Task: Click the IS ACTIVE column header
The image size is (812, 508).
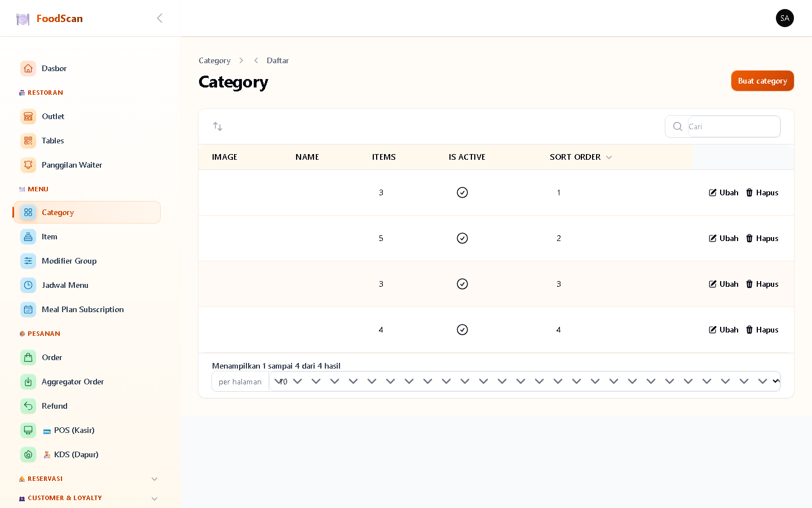Action: pyautogui.click(x=467, y=157)
